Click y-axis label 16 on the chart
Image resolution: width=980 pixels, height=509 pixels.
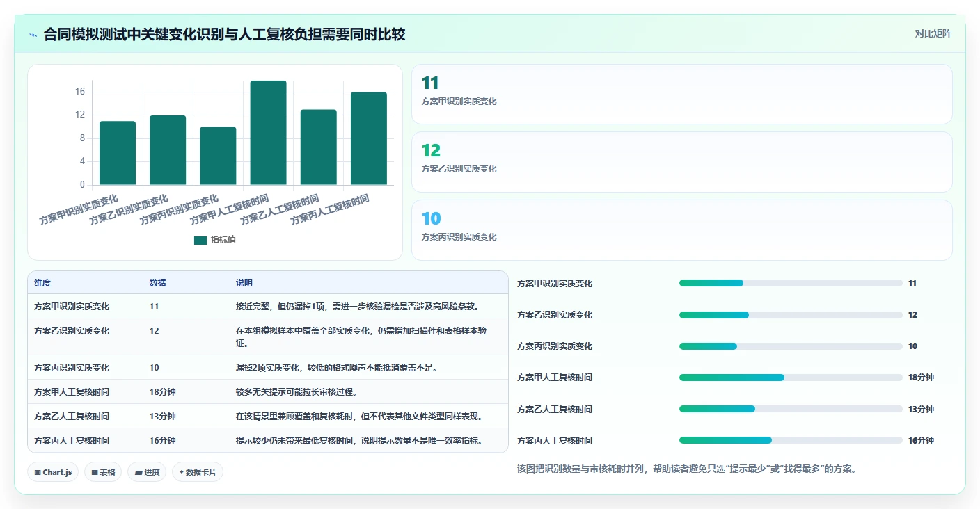click(x=79, y=92)
